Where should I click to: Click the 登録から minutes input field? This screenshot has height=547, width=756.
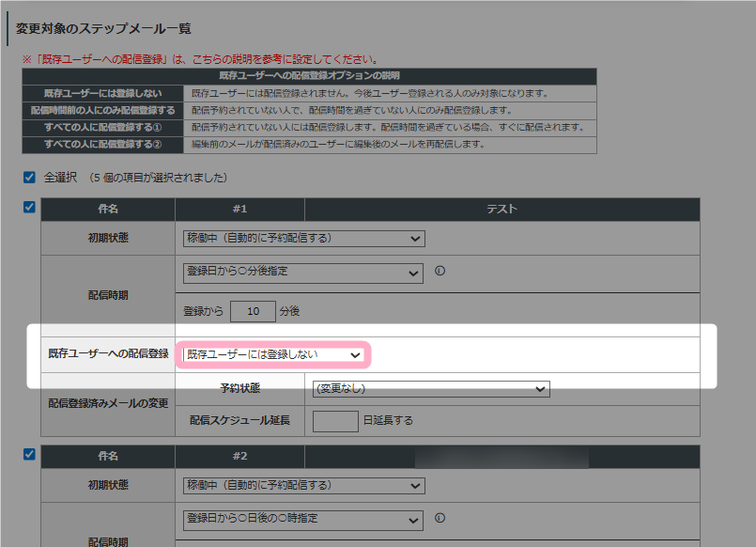(253, 310)
